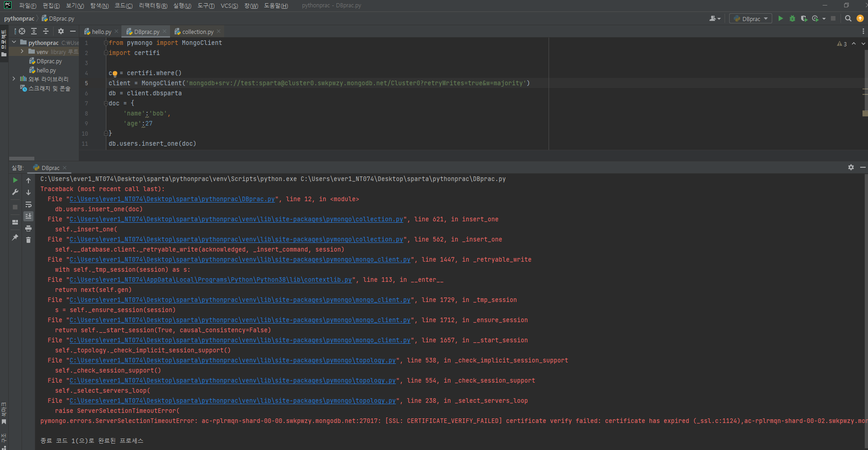The height and width of the screenshot is (450, 868).
Task: Open project panel gear settings
Action: coord(61,31)
